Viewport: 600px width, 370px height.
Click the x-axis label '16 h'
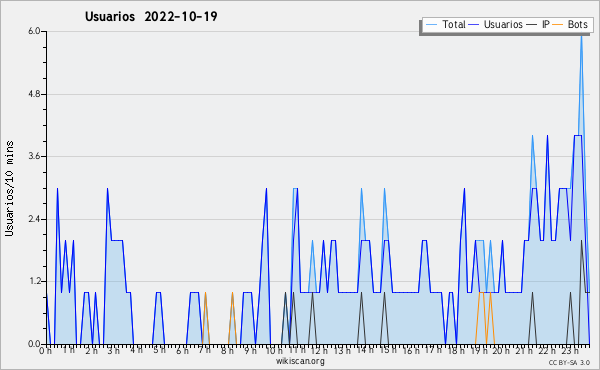point(411,350)
